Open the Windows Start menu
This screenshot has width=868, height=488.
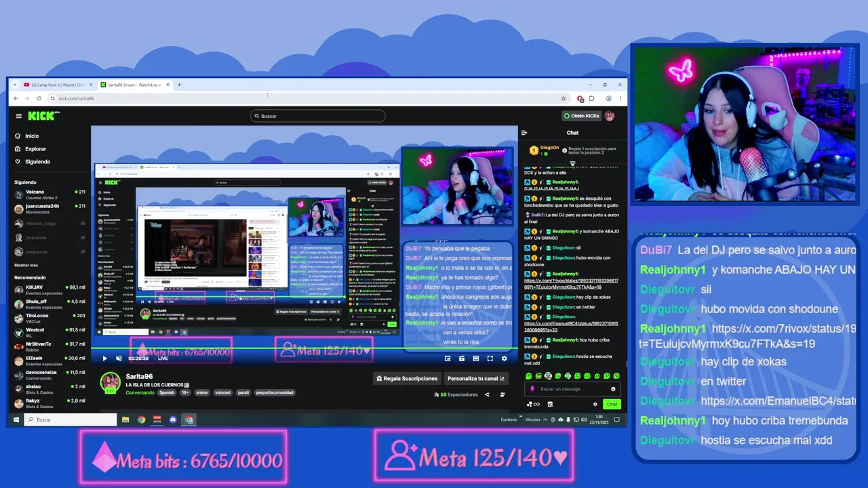point(16,420)
